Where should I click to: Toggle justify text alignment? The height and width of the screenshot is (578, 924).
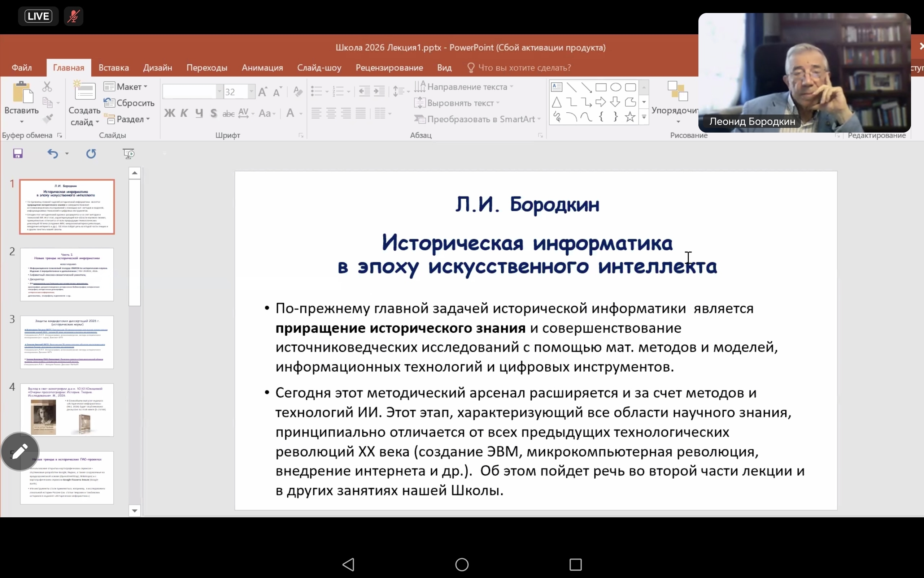tap(361, 113)
